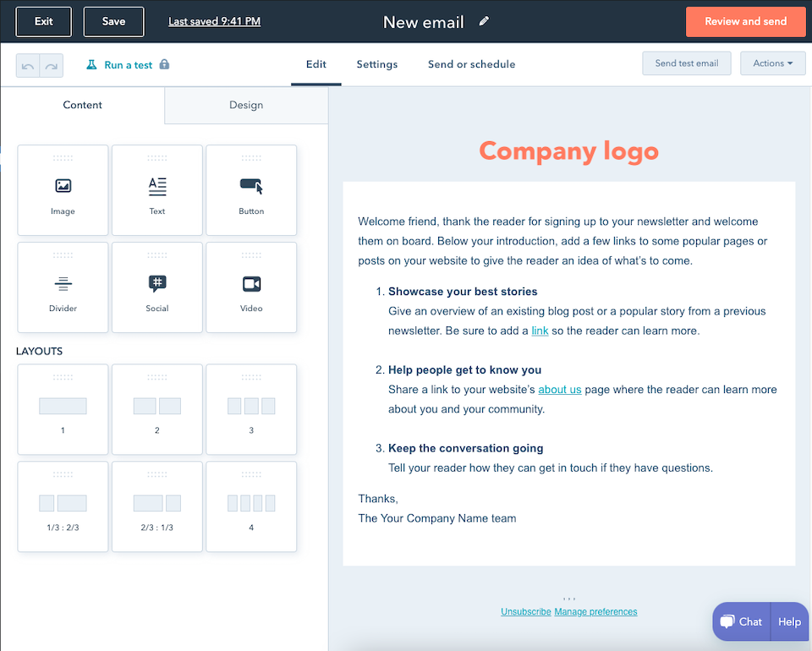Click the Unsubscribe link
The width and height of the screenshot is (812, 651).
pyautogui.click(x=525, y=611)
